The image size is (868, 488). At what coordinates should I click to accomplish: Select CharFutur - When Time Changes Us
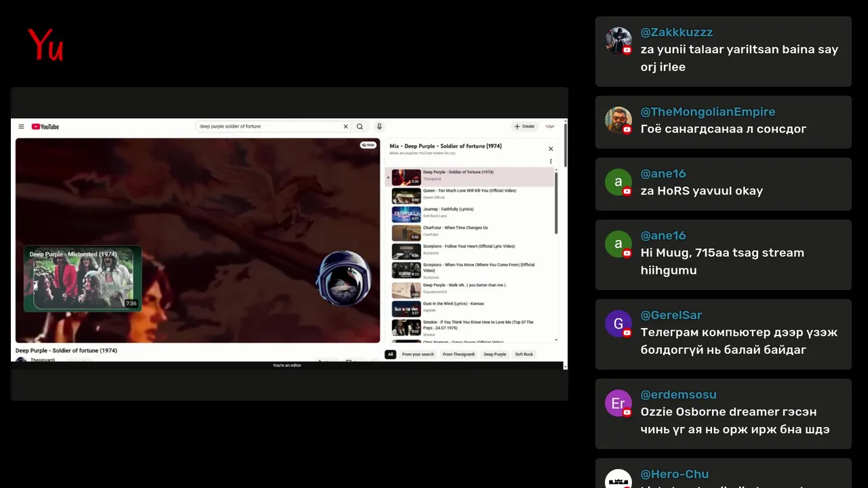[x=470, y=233]
